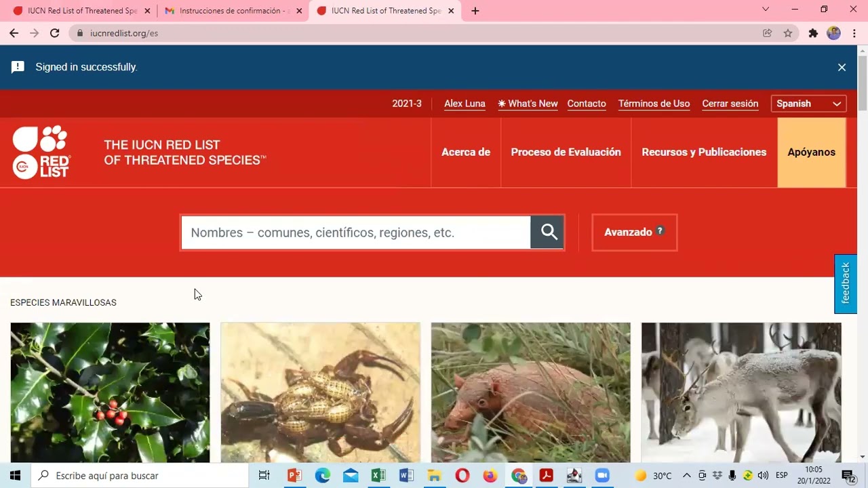Click the IUCN Red List logo
The image size is (868, 488).
[x=41, y=152]
